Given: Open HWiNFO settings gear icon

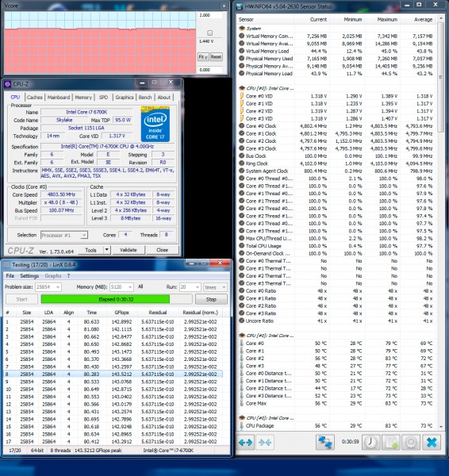Looking at the screenshot, I should [x=411, y=443].
